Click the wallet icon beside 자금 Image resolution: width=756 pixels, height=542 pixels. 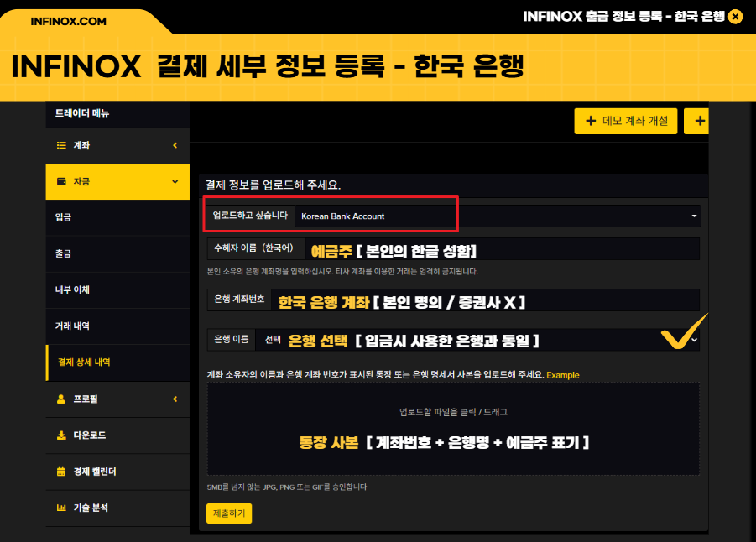pos(61,181)
